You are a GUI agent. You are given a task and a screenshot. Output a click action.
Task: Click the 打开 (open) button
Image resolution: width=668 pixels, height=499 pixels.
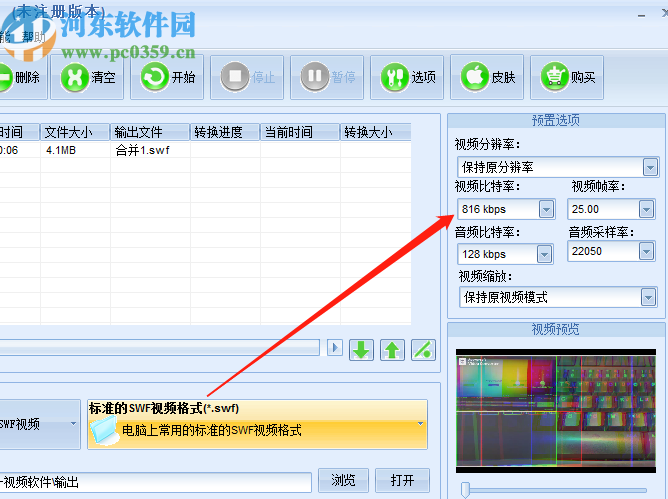402,481
